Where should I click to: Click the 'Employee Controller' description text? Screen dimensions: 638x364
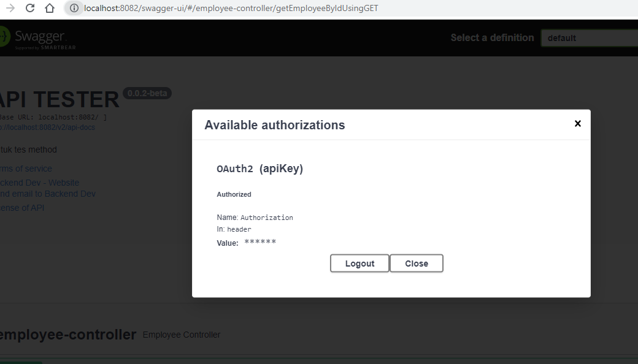coord(182,335)
